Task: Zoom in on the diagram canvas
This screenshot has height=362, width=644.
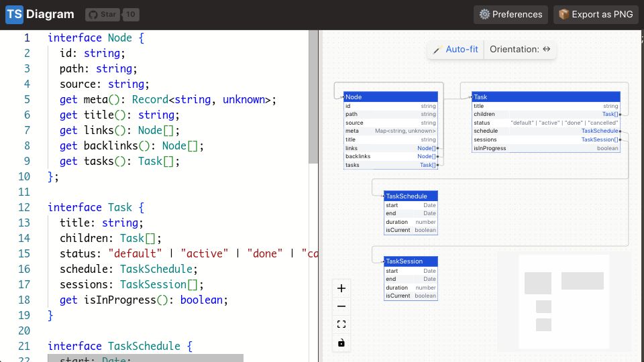Action: click(341, 288)
